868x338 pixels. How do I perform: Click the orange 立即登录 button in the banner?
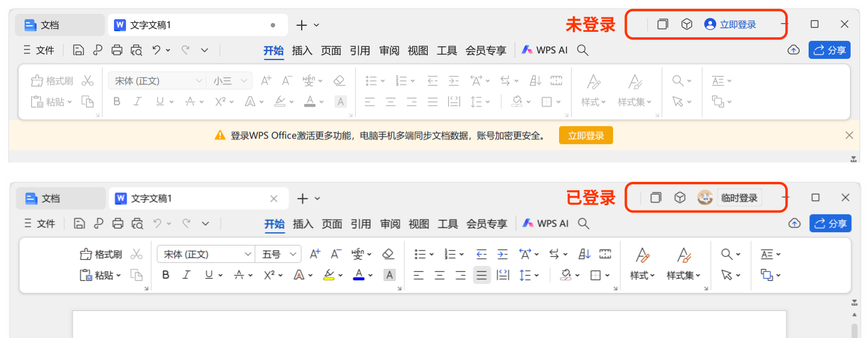click(x=586, y=135)
